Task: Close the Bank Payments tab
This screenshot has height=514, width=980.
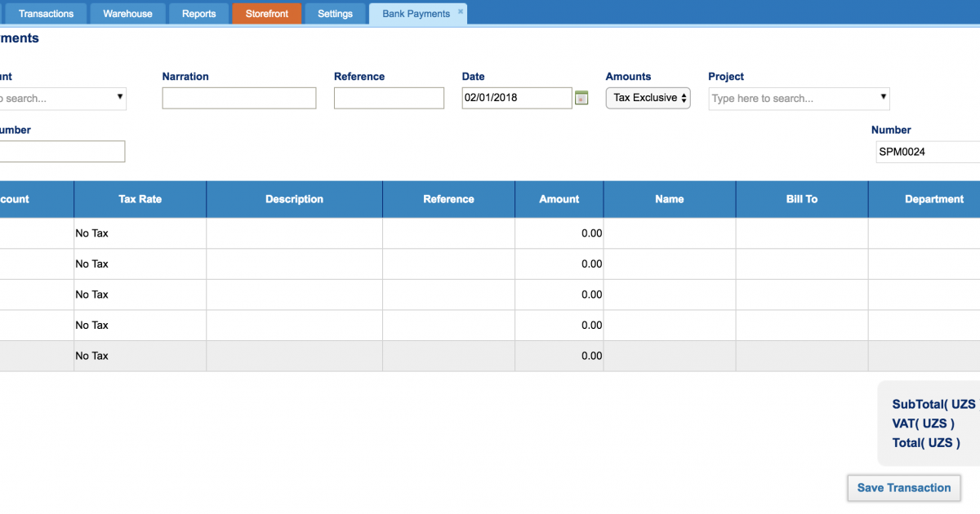Action: (461, 11)
